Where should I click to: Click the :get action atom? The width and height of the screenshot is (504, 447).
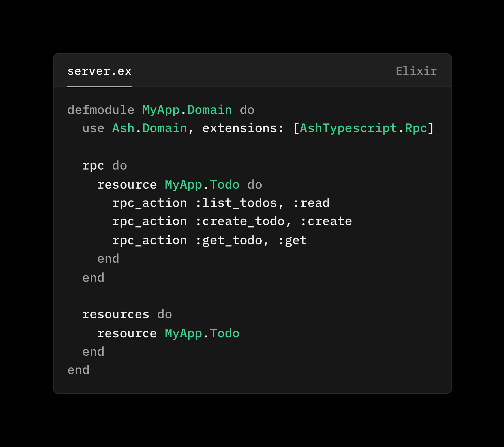pyautogui.click(x=293, y=240)
